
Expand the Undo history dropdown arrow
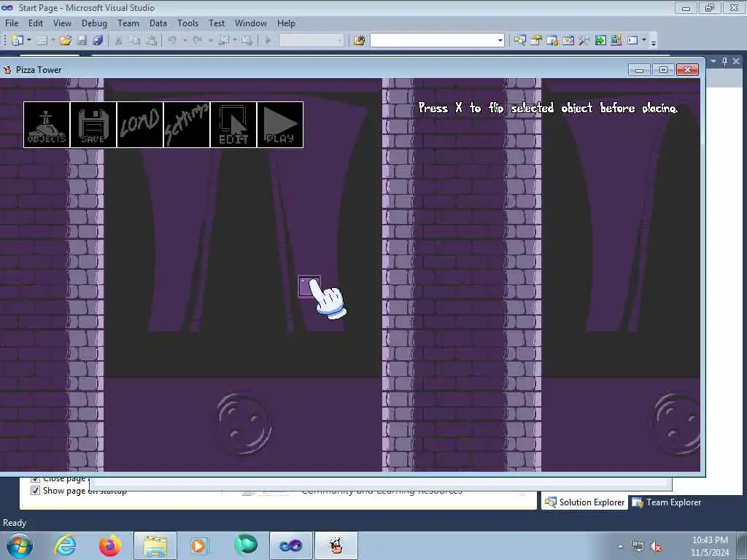pos(185,41)
